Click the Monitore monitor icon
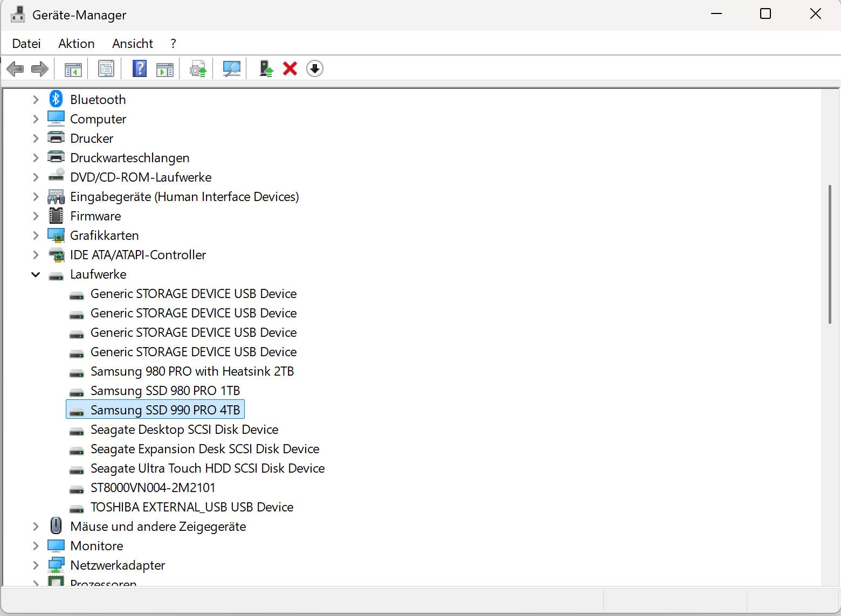Image resolution: width=841 pixels, height=616 pixels. tap(56, 546)
